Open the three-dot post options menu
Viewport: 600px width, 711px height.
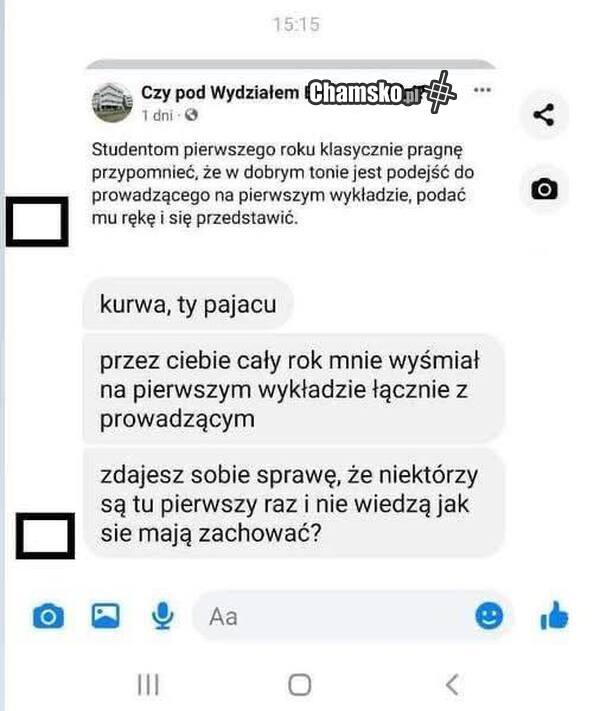(x=482, y=90)
